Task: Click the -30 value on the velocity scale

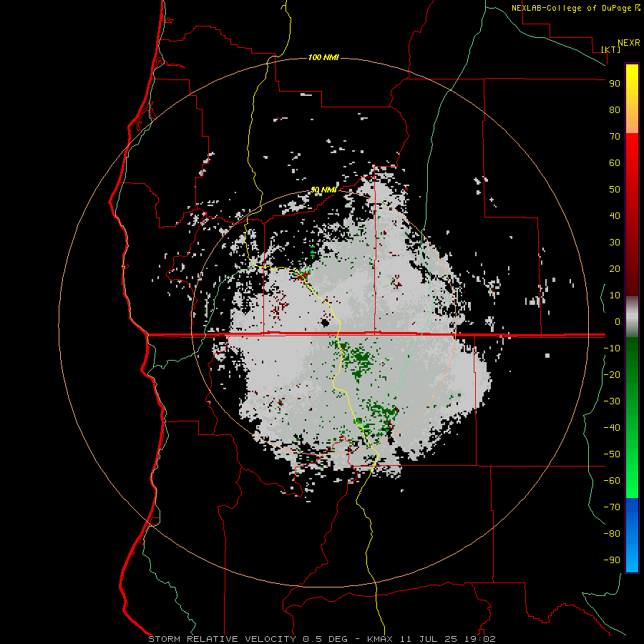Action: [612, 401]
